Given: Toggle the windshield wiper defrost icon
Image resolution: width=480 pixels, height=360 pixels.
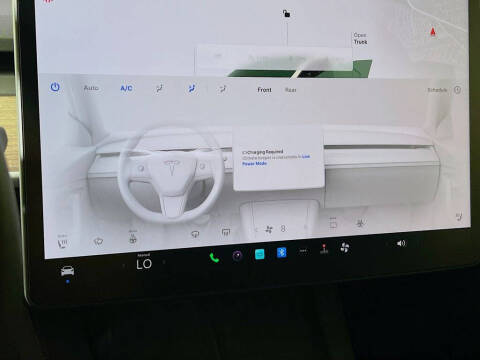Looking at the screenshot, I should click(98, 241).
